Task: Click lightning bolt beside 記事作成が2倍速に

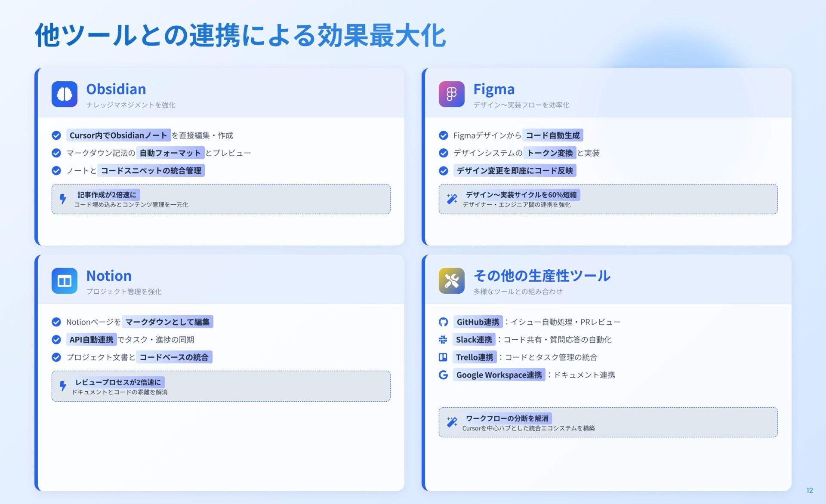Action: (x=63, y=199)
